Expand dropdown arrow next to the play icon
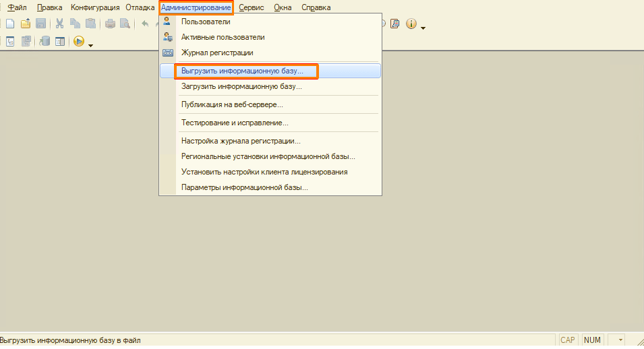Viewport: 644px width, 349px height. point(91,45)
